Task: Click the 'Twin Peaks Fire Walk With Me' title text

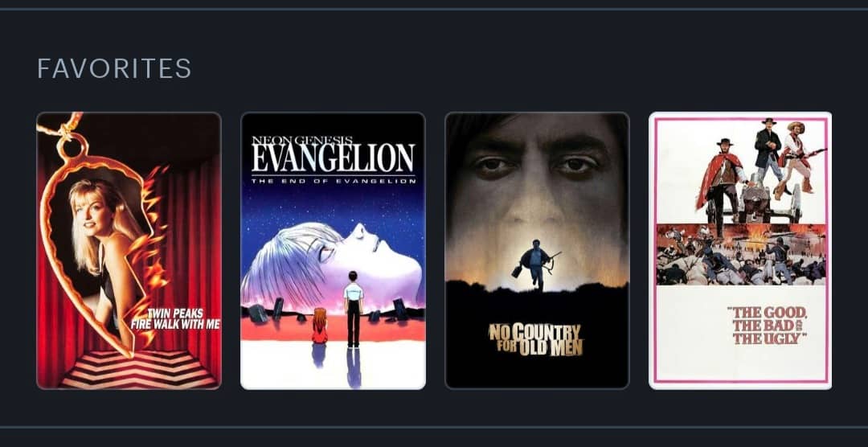Action: click(176, 320)
